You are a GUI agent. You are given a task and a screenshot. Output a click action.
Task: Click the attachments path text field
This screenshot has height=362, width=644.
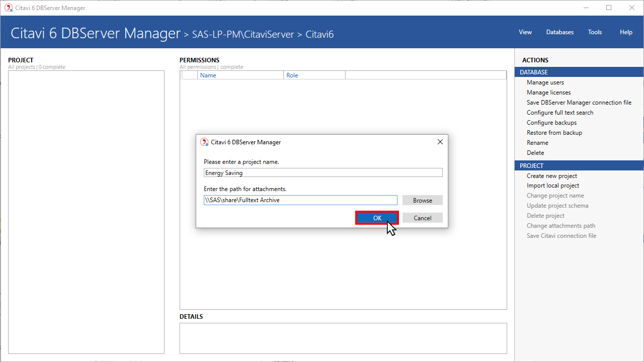(x=300, y=200)
